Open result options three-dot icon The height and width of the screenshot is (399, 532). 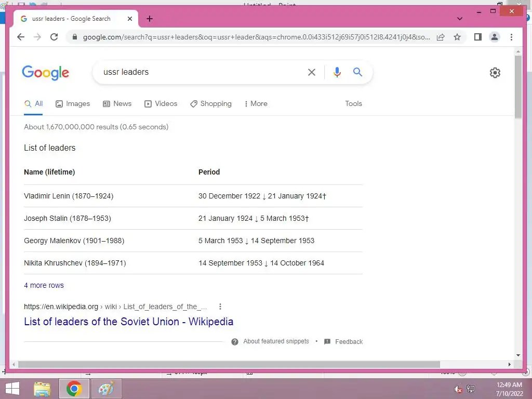click(x=220, y=307)
